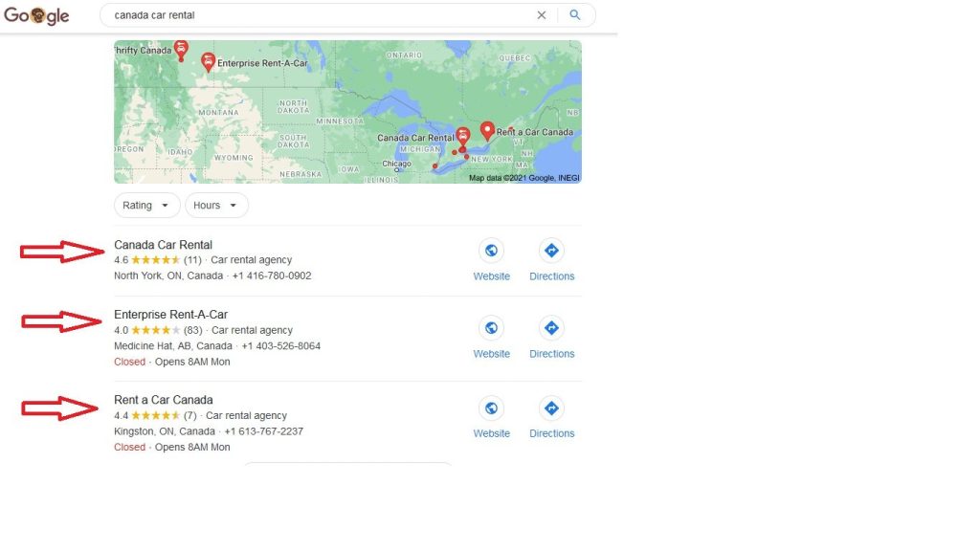980x551 pixels.
Task: Expand the Rating filter dropdown
Action: click(146, 205)
